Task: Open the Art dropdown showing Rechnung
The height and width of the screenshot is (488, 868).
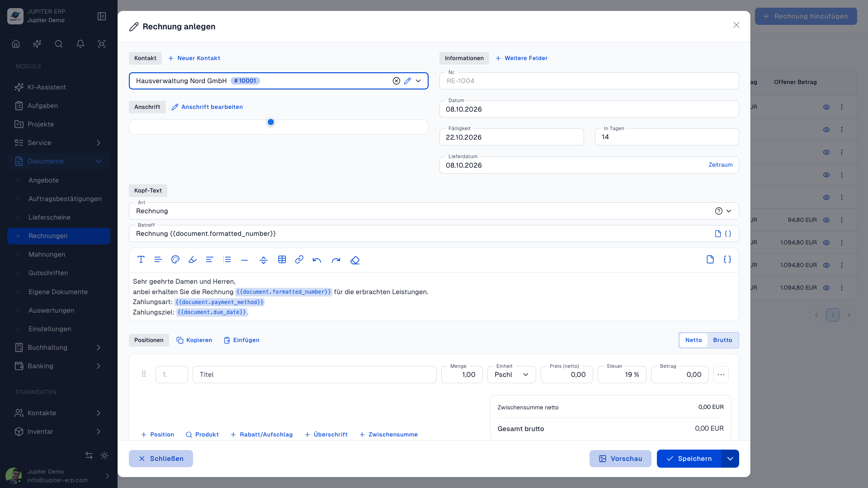Action: [434, 211]
